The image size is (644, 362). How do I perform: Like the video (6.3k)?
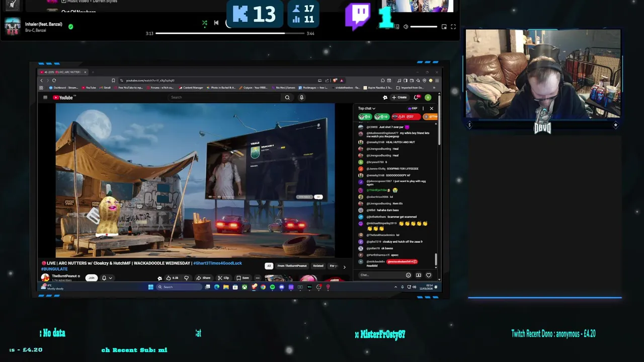tap(173, 278)
